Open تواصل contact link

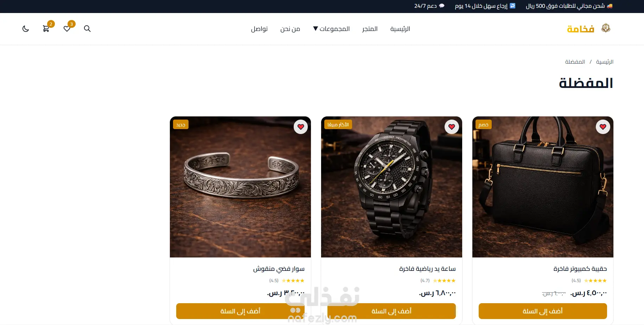tap(259, 29)
